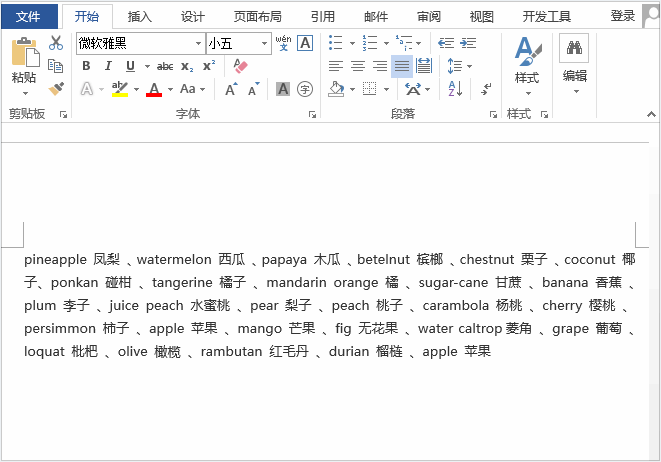The image size is (661, 462).
Task: Open the 文件 file menu
Action: pyautogui.click(x=28, y=16)
